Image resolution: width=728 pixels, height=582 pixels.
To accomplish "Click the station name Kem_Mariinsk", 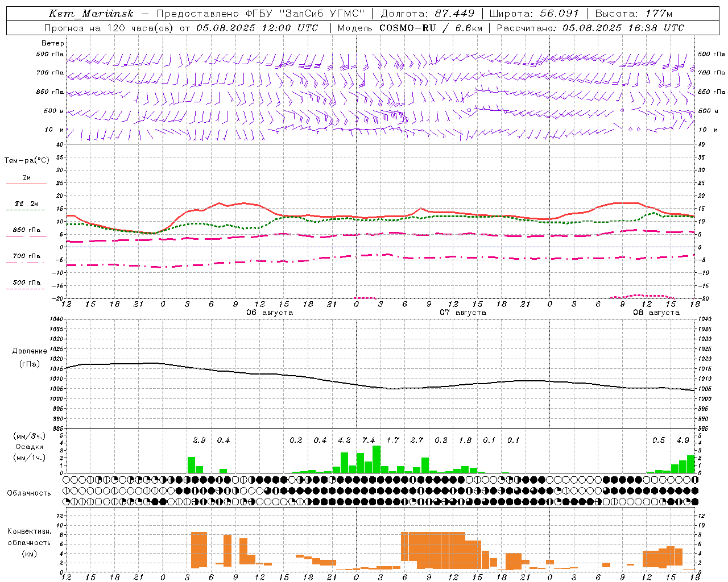I will [x=92, y=14].
